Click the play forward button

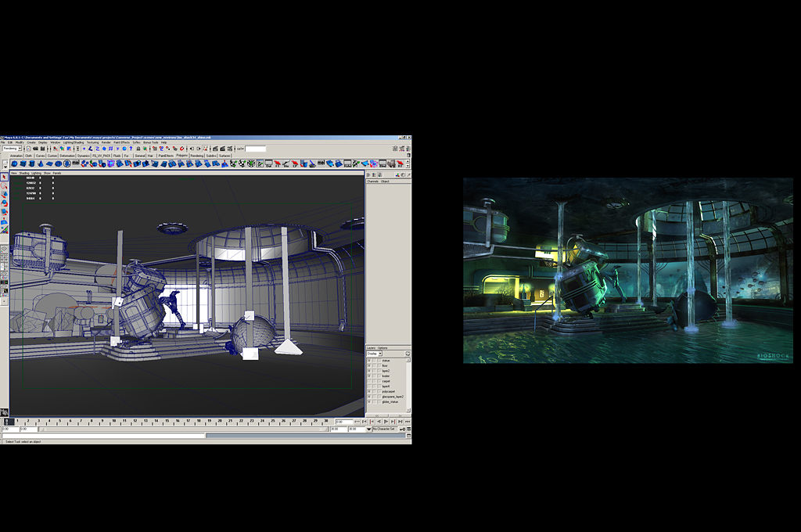[386, 422]
